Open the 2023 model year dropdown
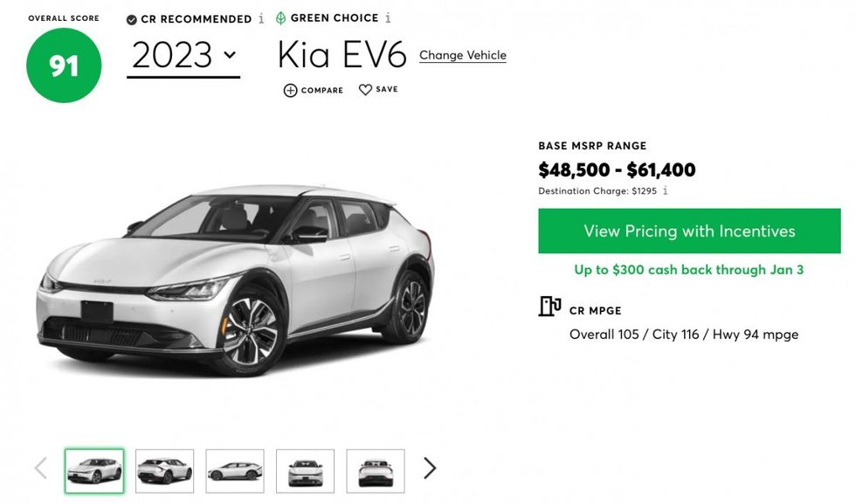 pyautogui.click(x=182, y=54)
